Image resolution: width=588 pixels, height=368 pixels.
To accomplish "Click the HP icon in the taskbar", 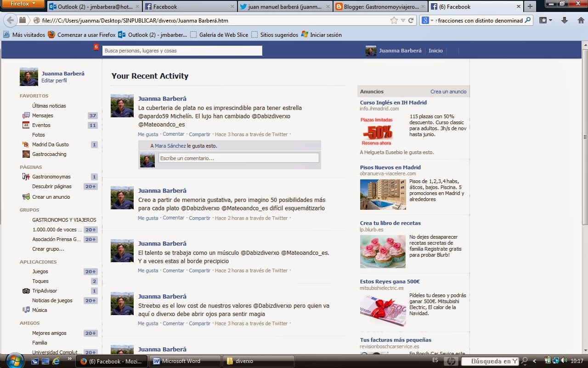I will pos(451,361).
